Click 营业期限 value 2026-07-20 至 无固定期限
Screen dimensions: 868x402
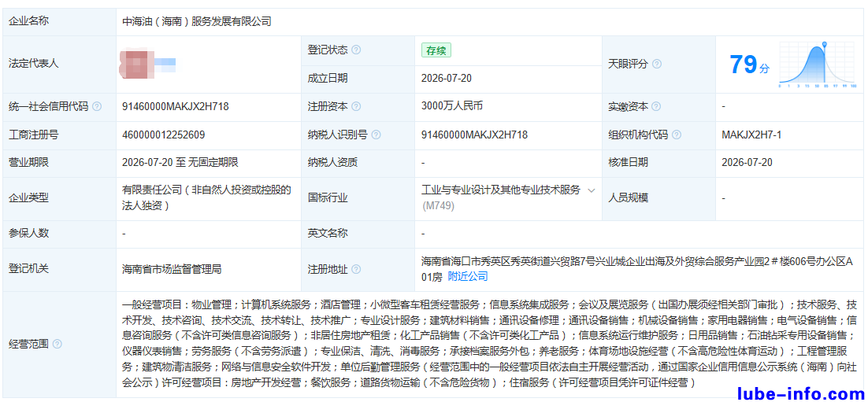click(x=180, y=163)
